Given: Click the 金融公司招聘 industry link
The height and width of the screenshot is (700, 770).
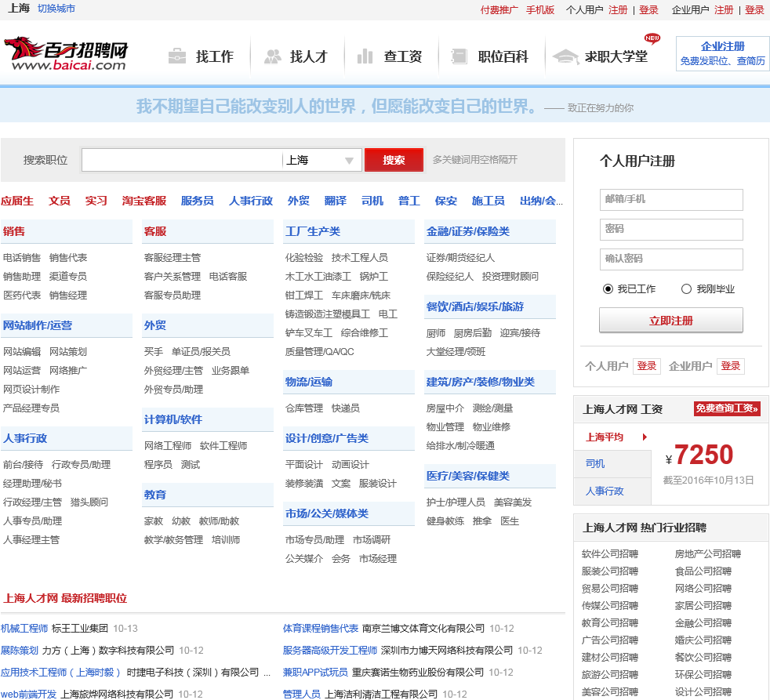Looking at the screenshot, I should pos(703,623).
